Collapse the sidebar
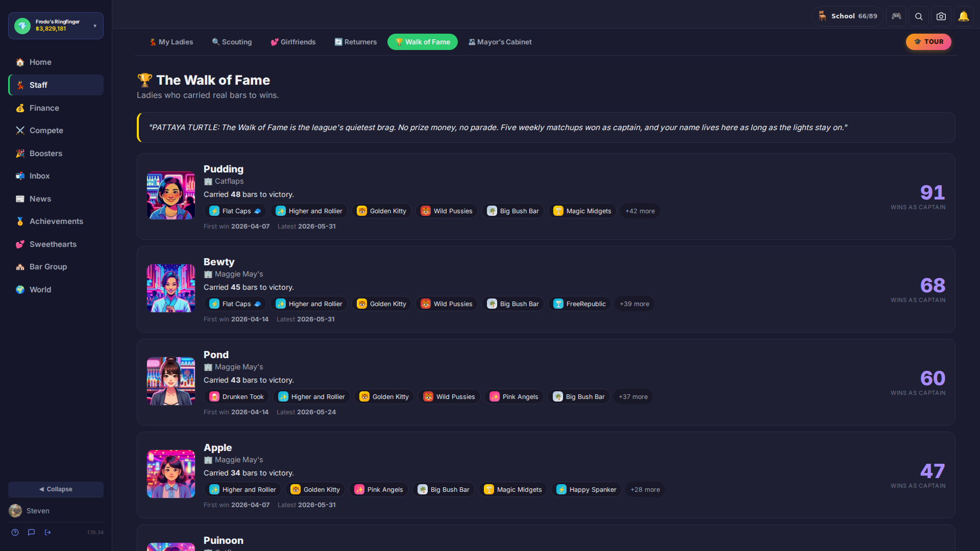 [x=56, y=489]
